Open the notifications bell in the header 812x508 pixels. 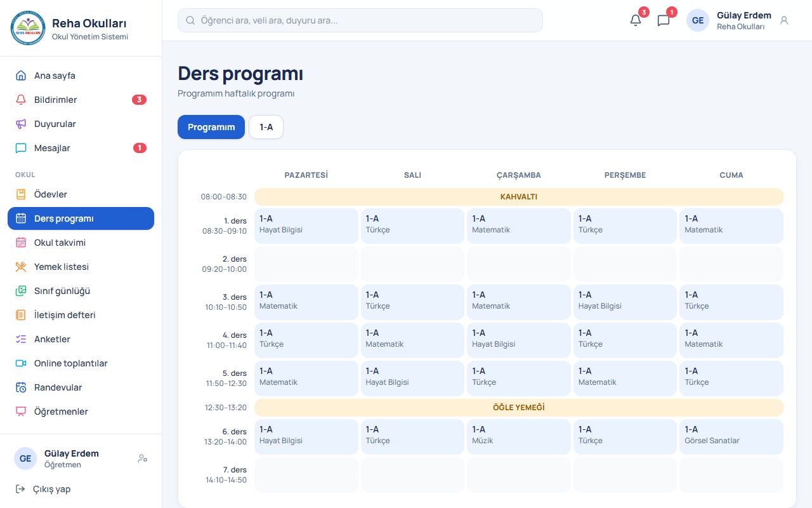pyautogui.click(x=636, y=20)
